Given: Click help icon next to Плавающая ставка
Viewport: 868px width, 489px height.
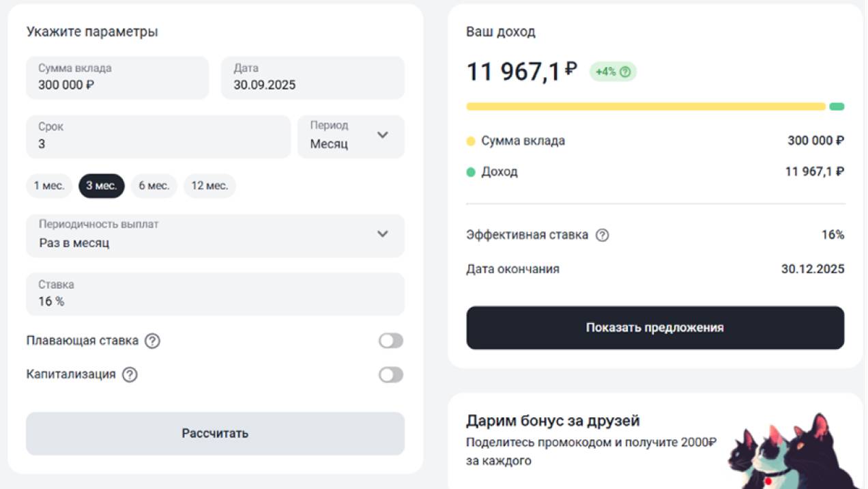Looking at the screenshot, I should 152,341.
